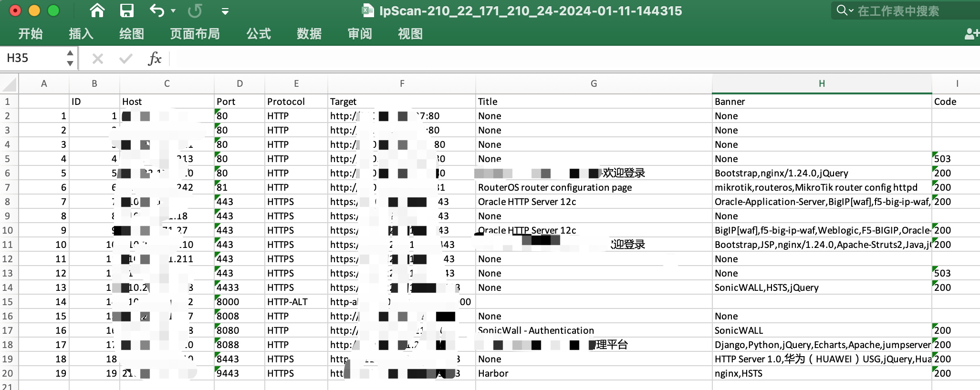
Task: Click the "Title" header cell
Action: point(594,102)
